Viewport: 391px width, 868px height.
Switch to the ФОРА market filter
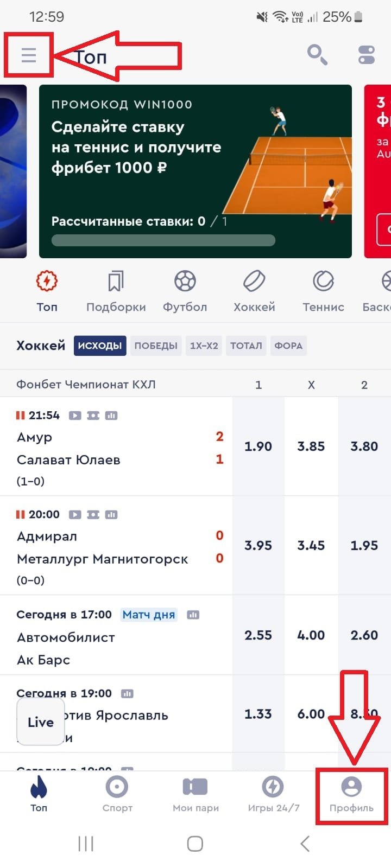pos(288,346)
